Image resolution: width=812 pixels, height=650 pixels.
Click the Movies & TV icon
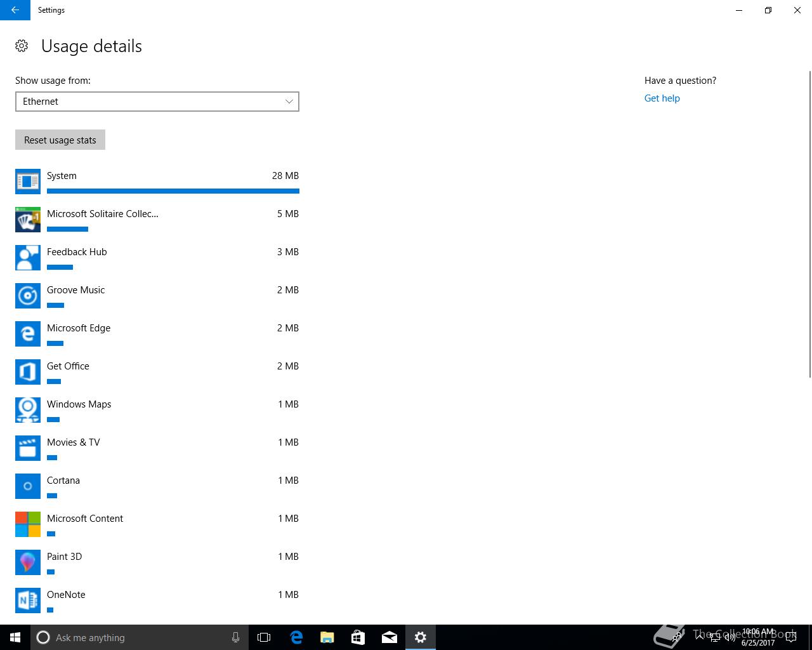28,448
